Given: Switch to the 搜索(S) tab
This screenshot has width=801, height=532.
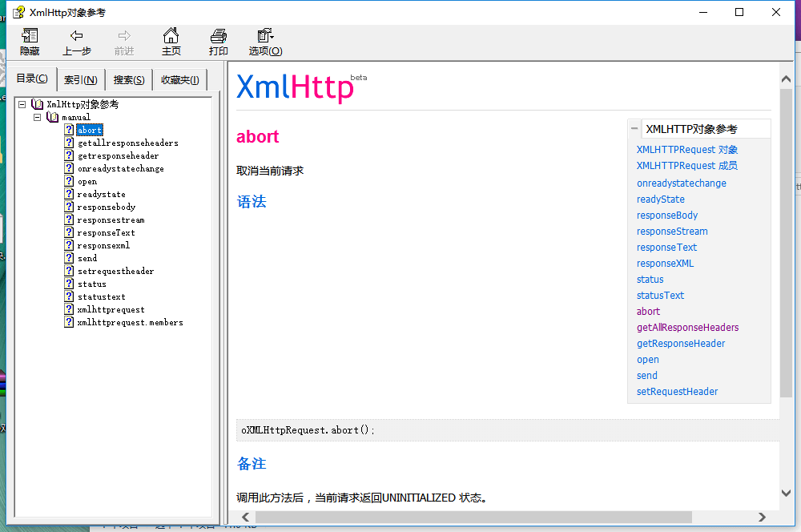Looking at the screenshot, I should pyautogui.click(x=128, y=79).
